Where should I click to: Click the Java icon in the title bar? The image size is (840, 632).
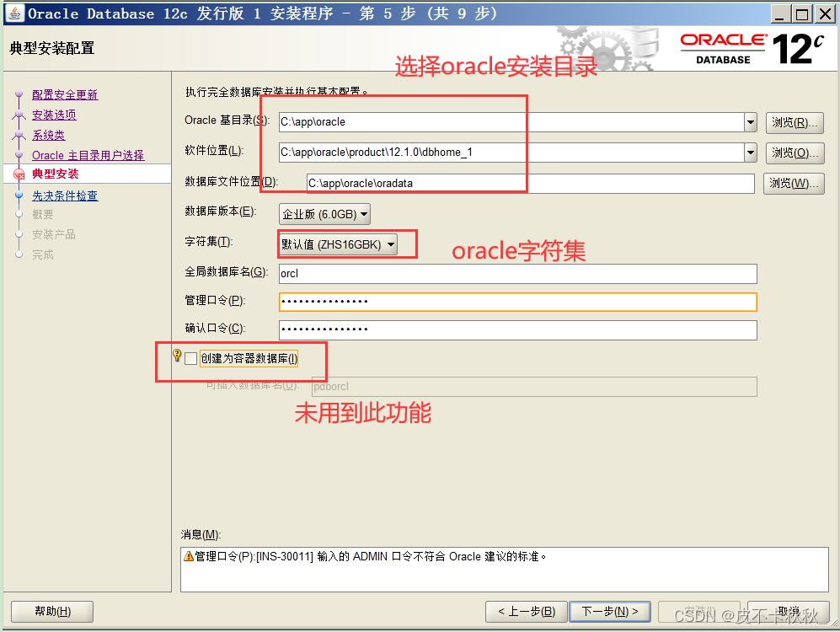[14, 13]
